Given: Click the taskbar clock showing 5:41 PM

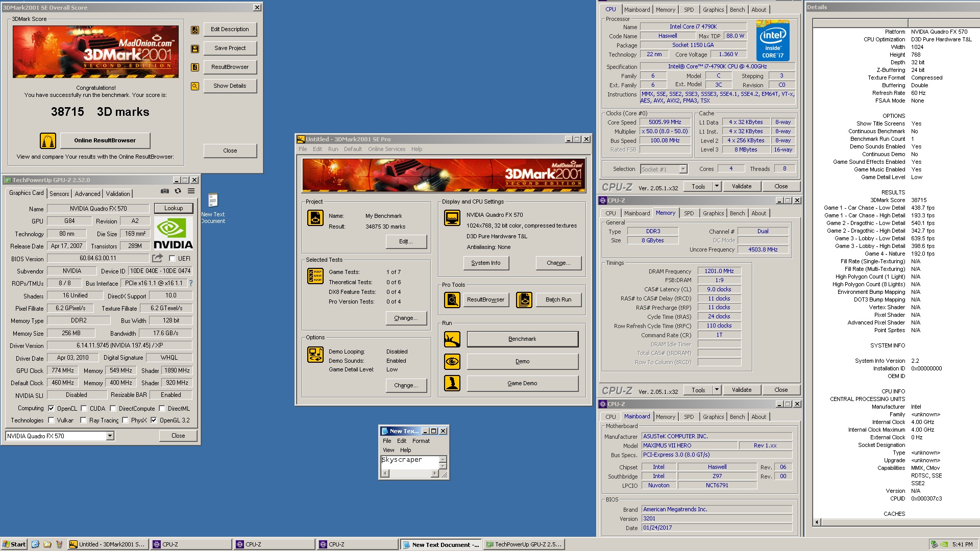Looking at the screenshot, I should (x=962, y=544).
